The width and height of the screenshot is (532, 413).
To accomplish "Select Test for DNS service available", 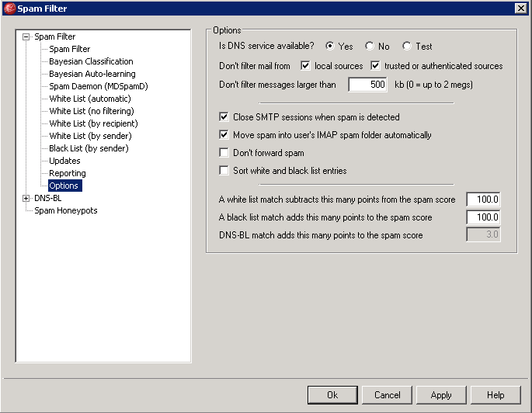I will [x=407, y=46].
